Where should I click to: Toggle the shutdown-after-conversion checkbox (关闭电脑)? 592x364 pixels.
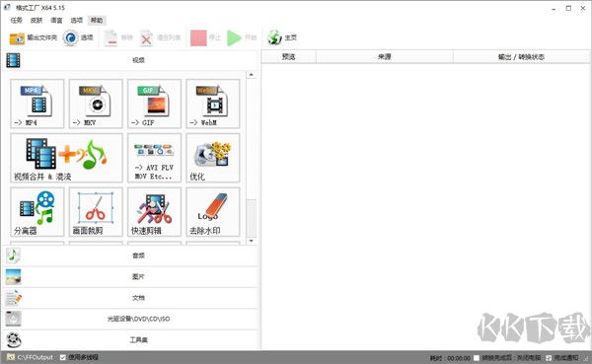tap(477, 357)
